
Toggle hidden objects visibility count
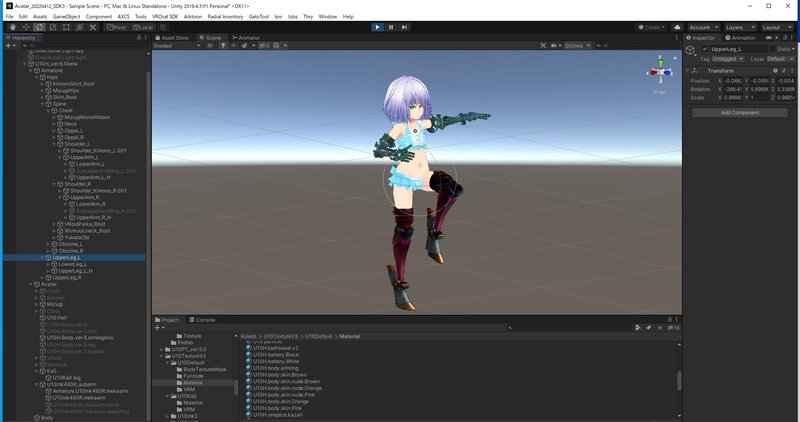click(x=264, y=45)
